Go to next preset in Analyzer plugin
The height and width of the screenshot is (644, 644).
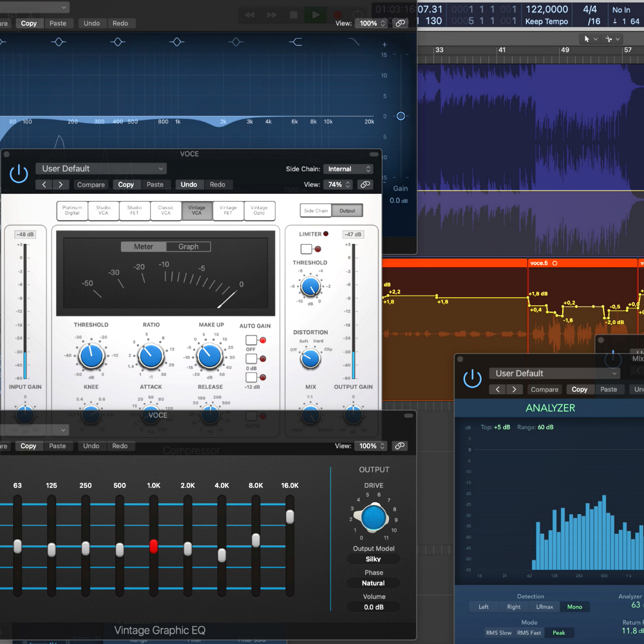tap(514, 390)
